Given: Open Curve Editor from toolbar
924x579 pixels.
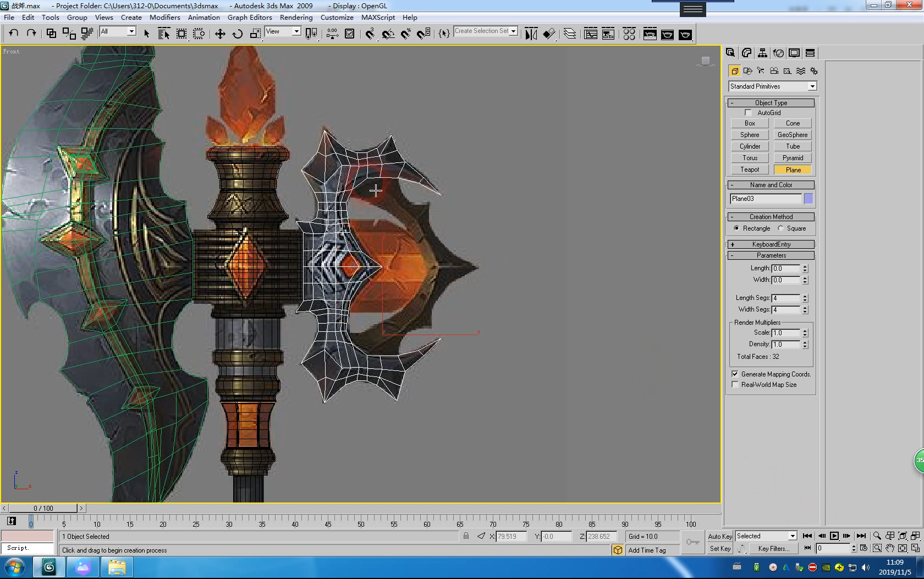Looking at the screenshot, I should [591, 34].
